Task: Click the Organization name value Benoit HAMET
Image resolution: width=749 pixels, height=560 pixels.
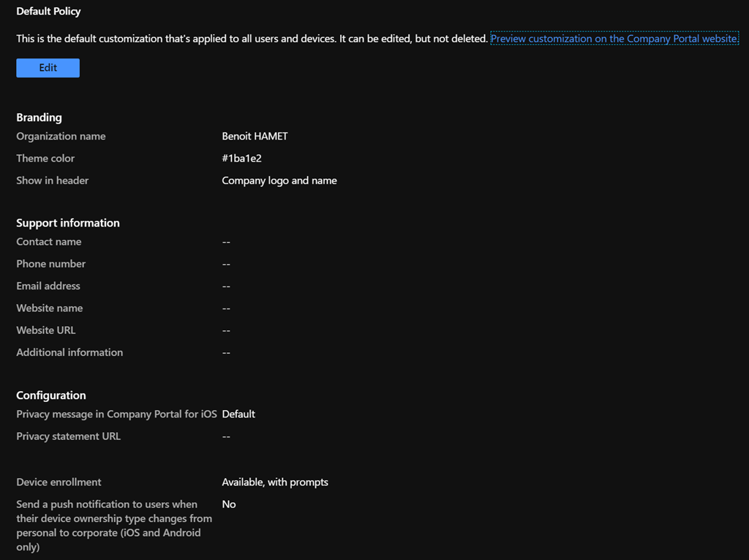Action: coord(255,137)
